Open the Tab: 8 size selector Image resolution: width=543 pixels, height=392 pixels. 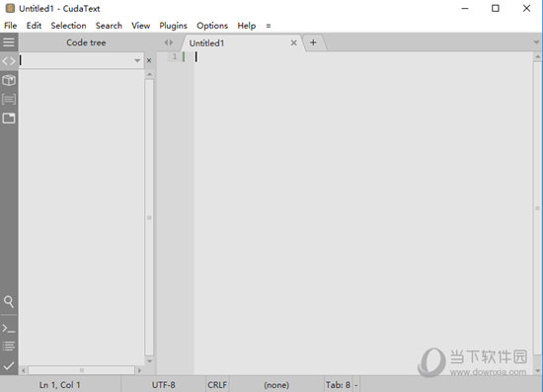click(338, 385)
